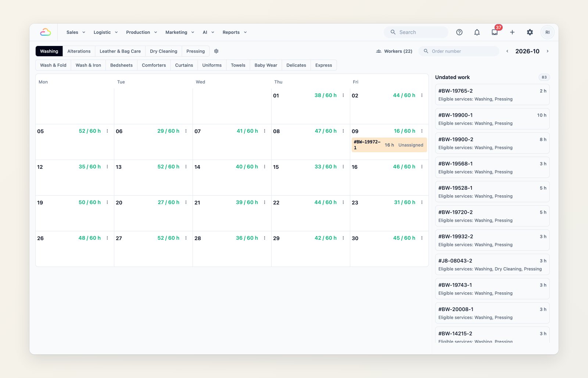
Task: Expand the Production dropdown menu
Action: [x=141, y=32]
